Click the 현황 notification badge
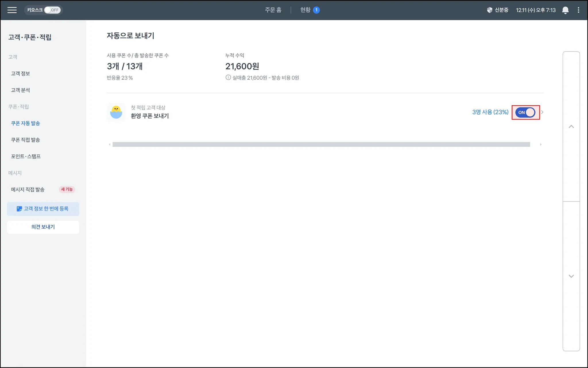588x368 pixels. tap(316, 10)
